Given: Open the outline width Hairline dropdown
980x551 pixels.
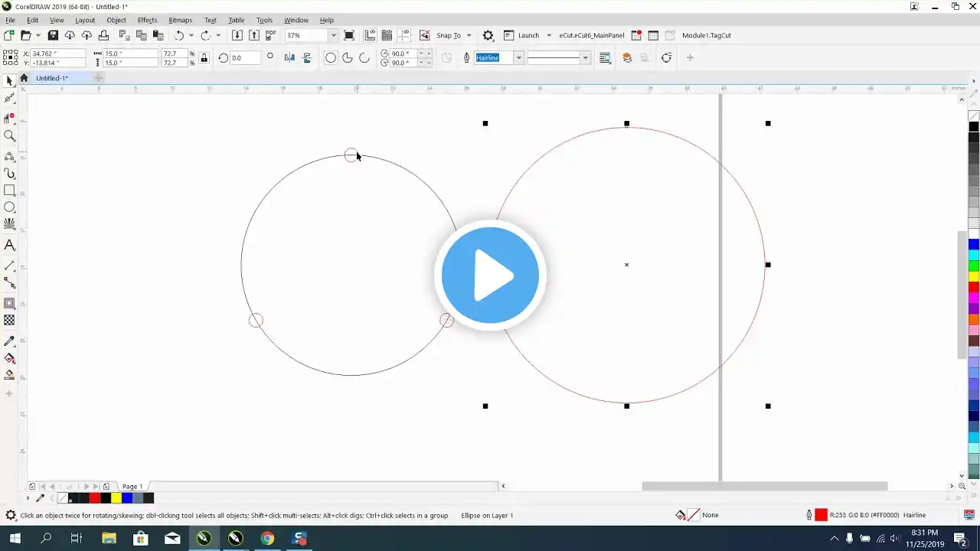Looking at the screenshot, I should click(x=518, y=57).
